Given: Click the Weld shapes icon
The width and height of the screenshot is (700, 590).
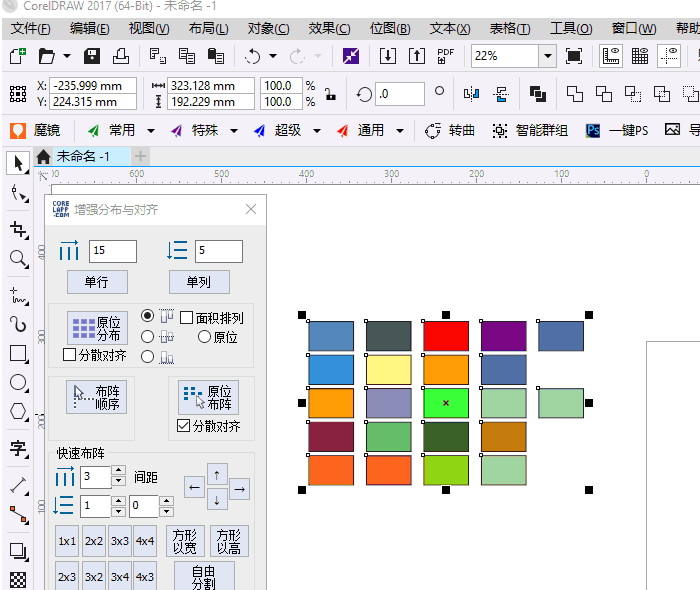Looking at the screenshot, I should [575, 94].
